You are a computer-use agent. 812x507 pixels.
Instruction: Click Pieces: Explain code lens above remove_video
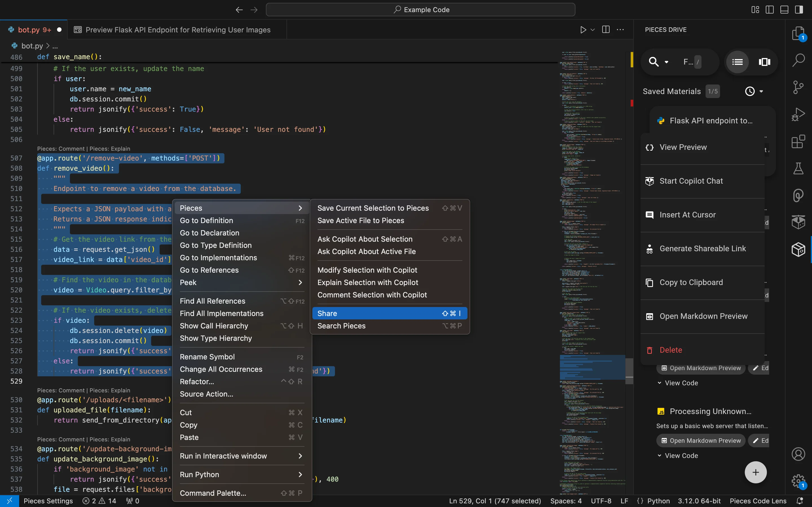click(x=110, y=148)
